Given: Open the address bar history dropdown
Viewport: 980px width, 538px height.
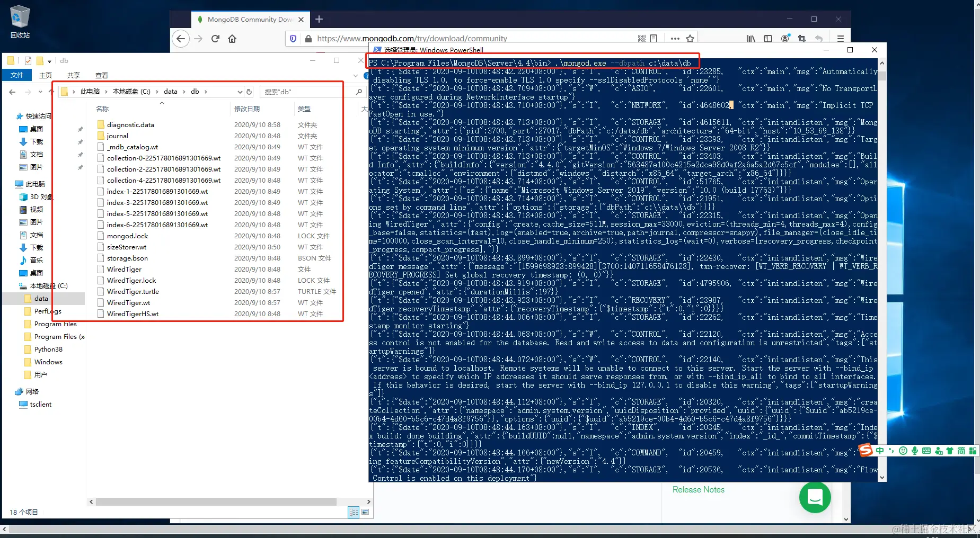Looking at the screenshot, I should [x=240, y=92].
